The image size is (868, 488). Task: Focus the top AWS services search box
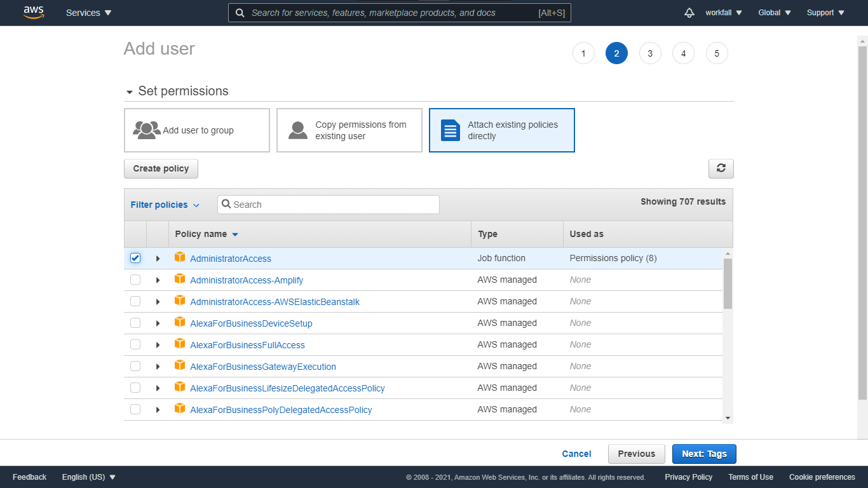coord(400,13)
